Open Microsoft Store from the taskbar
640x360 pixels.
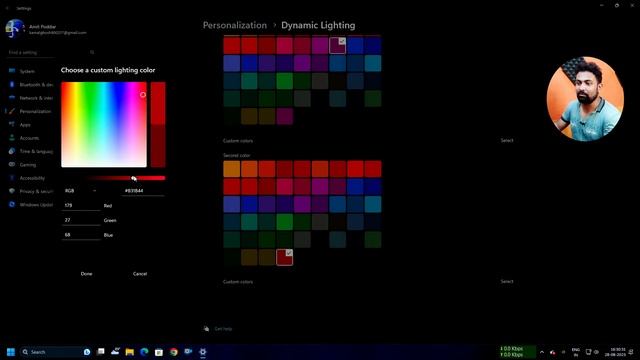(x=159, y=352)
